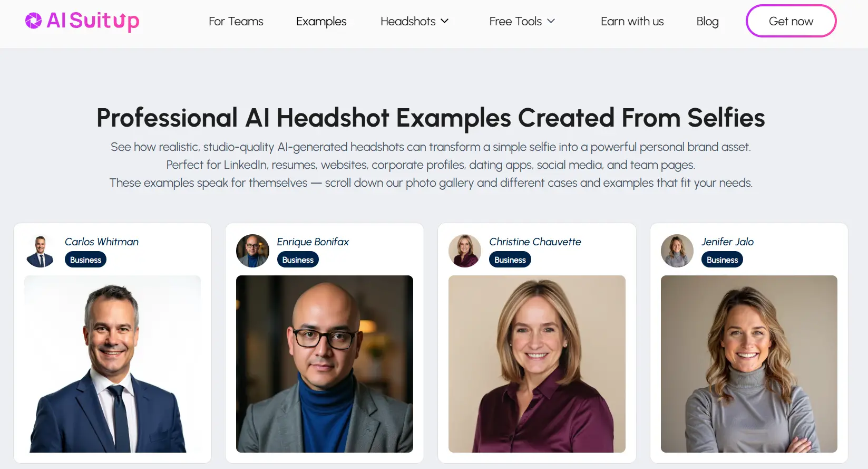Open Enrique Bonifax's large headshot photo
Viewport: 868px width, 469px height.
(x=325, y=364)
